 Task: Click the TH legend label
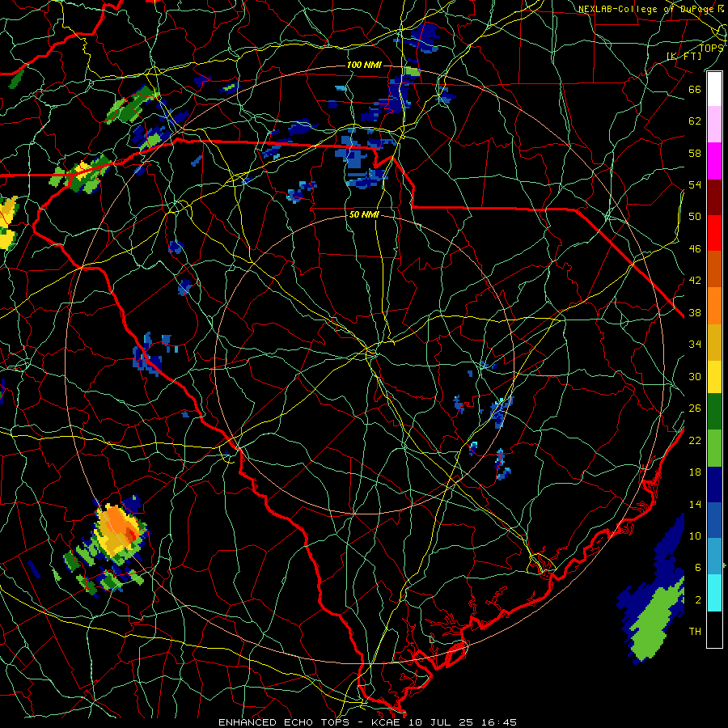[695, 632]
